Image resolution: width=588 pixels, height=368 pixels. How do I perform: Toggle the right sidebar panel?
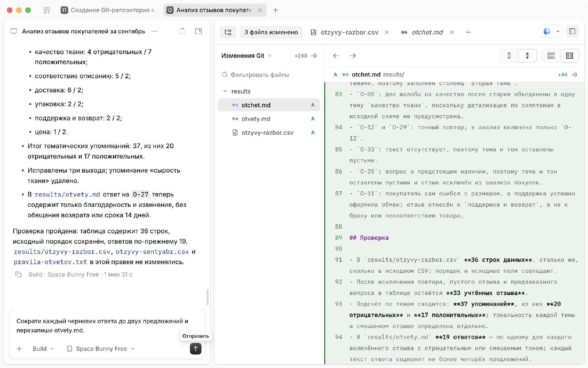(572, 31)
